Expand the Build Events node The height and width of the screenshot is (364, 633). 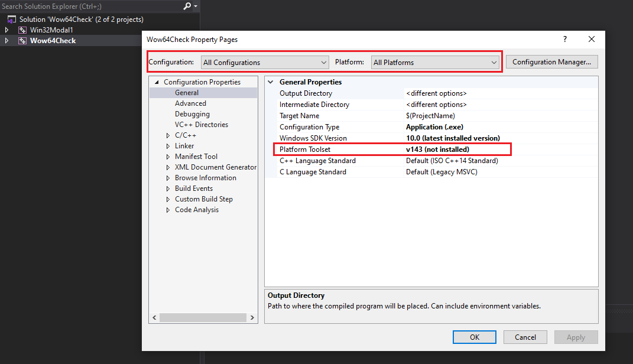(168, 188)
